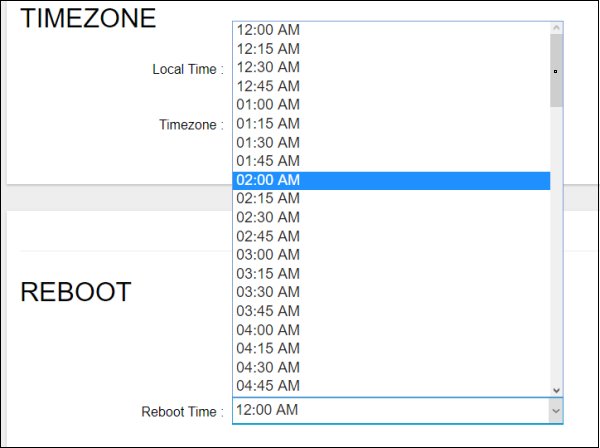Viewport: 600px width, 448px height.
Task: Collapse the Reboot Time dropdown arrow
Action: pos(556,411)
